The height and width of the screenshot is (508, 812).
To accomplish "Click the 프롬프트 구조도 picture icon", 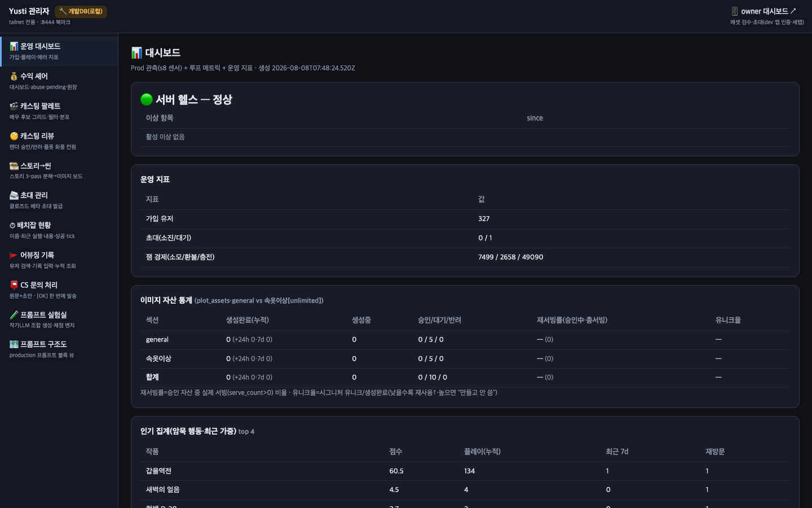I will 14,344.
